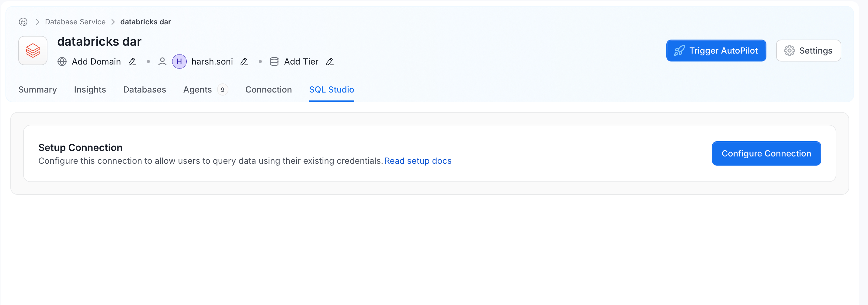Switch to the Connection tab
This screenshot has height=305, width=868.
click(269, 90)
